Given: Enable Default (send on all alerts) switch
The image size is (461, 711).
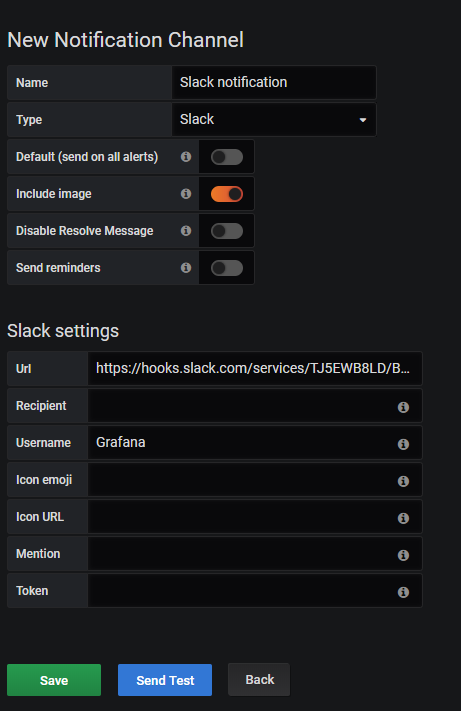Looking at the screenshot, I should coord(227,157).
